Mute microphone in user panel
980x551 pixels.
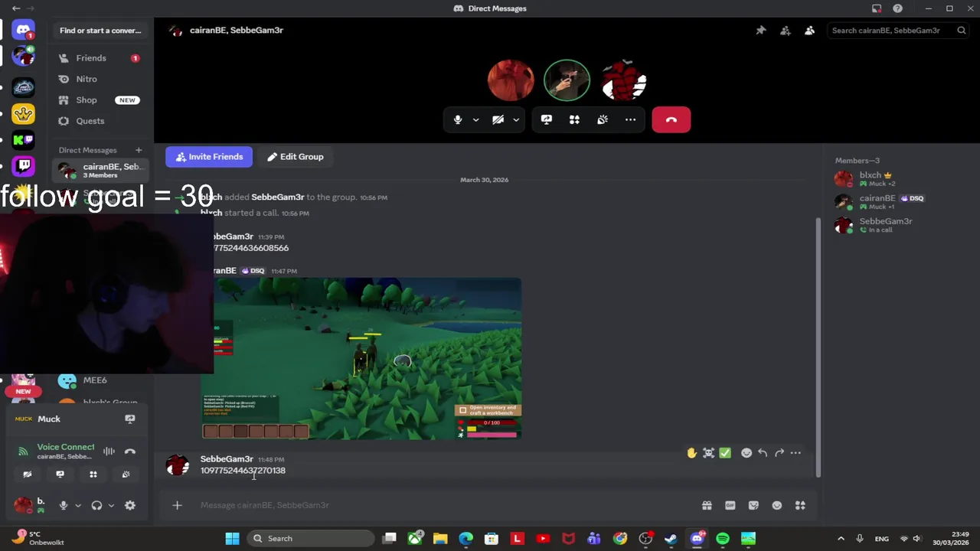(x=64, y=505)
